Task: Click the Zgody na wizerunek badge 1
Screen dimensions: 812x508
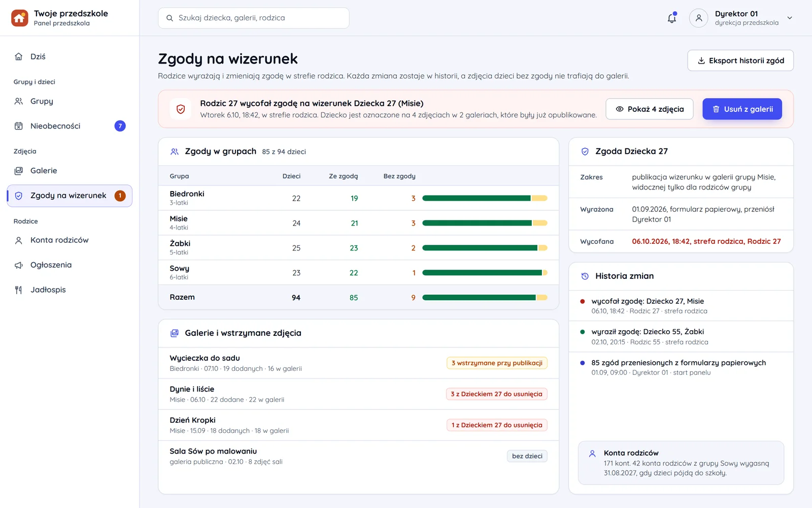Action: coord(120,196)
